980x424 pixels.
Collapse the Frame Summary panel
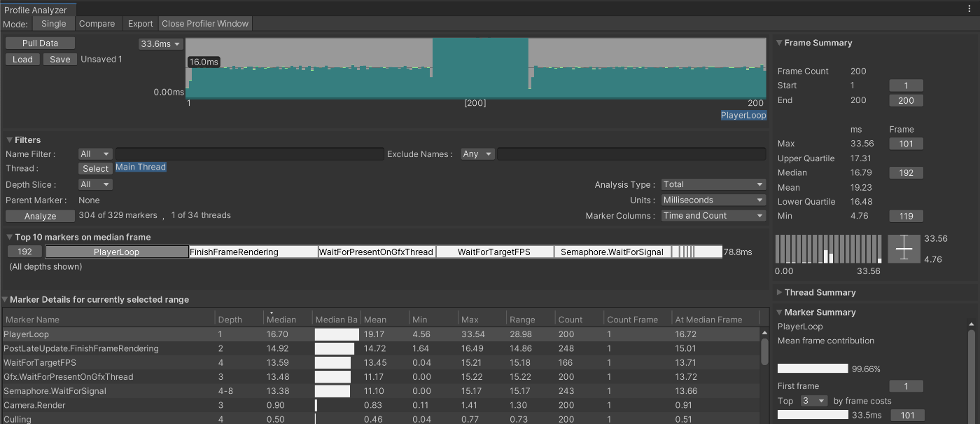click(779, 42)
